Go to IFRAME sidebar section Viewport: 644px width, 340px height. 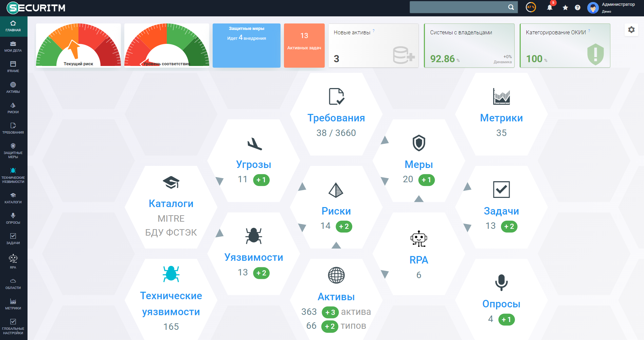click(x=13, y=67)
